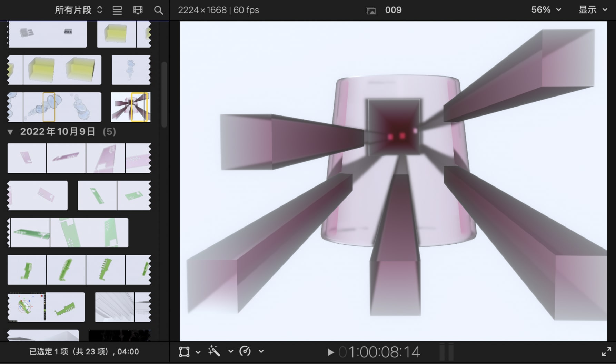Screen dimensions: 616x364
Task: Click the browser vertical scrollbar
Action: click(164, 95)
